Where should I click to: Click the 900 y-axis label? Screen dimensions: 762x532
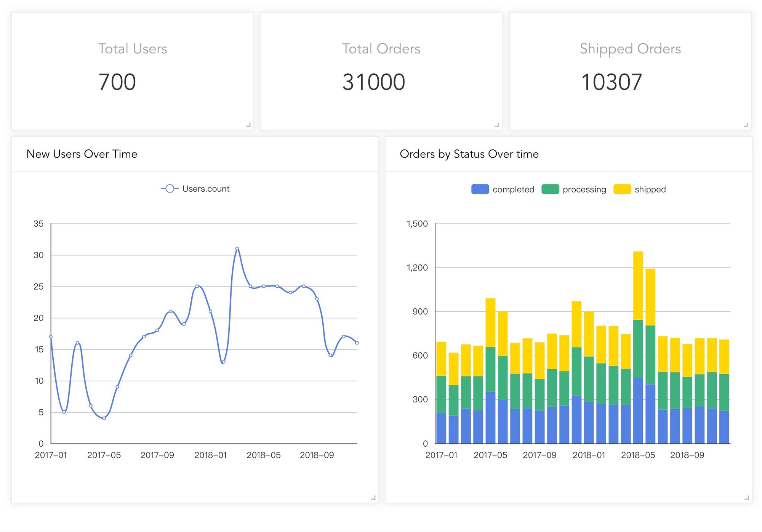pyautogui.click(x=420, y=312)
